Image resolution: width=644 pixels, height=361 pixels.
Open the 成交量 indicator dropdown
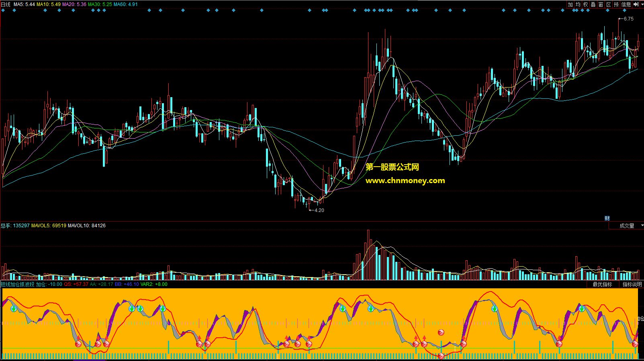pos(627,226)
